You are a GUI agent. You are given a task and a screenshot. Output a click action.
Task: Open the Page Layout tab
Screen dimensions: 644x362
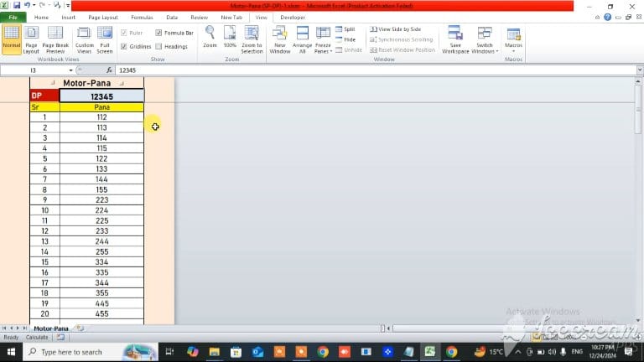pyautogui.click(x=103, y=18)
